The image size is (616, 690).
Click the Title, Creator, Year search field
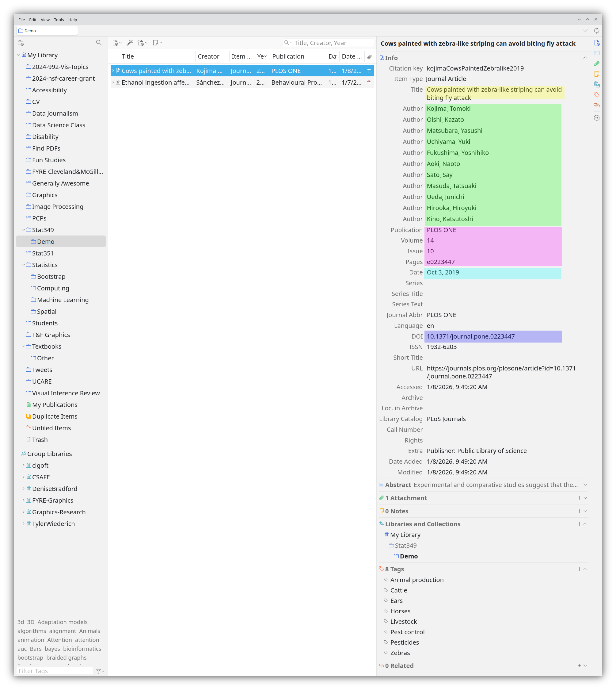(x=332, y=43)
